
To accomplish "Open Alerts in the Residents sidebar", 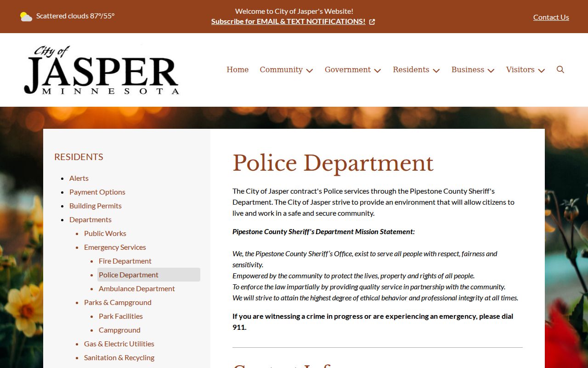I will [79, 178].
